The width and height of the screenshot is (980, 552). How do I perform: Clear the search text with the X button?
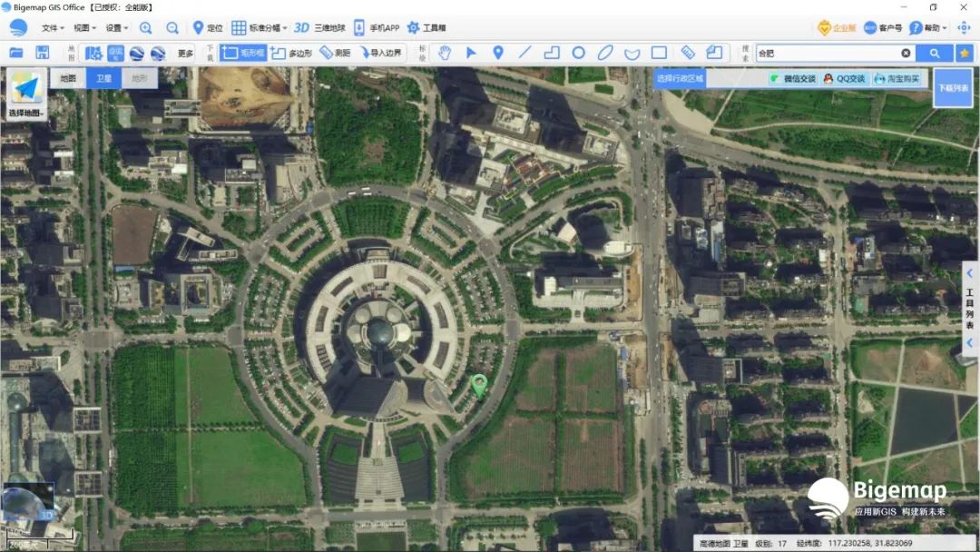coord(906,54)
